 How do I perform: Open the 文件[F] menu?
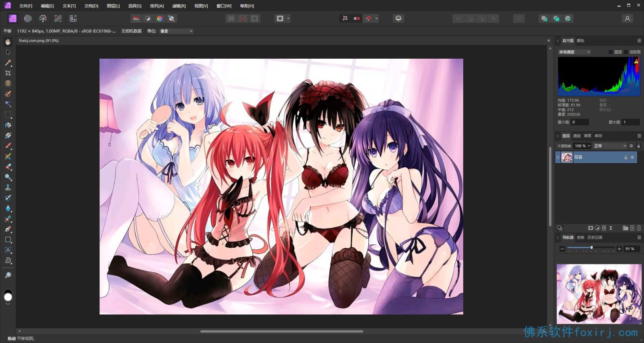[x=26, y=6]
